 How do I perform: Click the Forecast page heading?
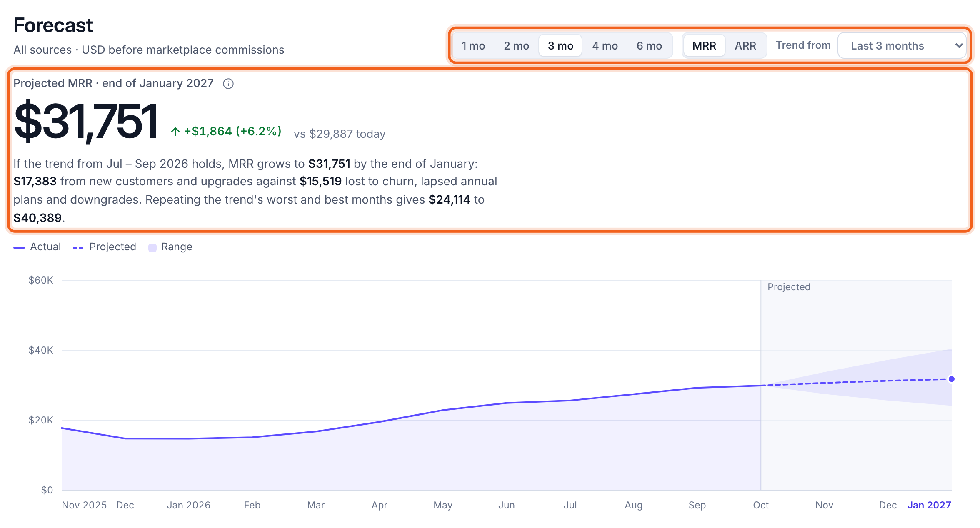[x=53, y=25]
